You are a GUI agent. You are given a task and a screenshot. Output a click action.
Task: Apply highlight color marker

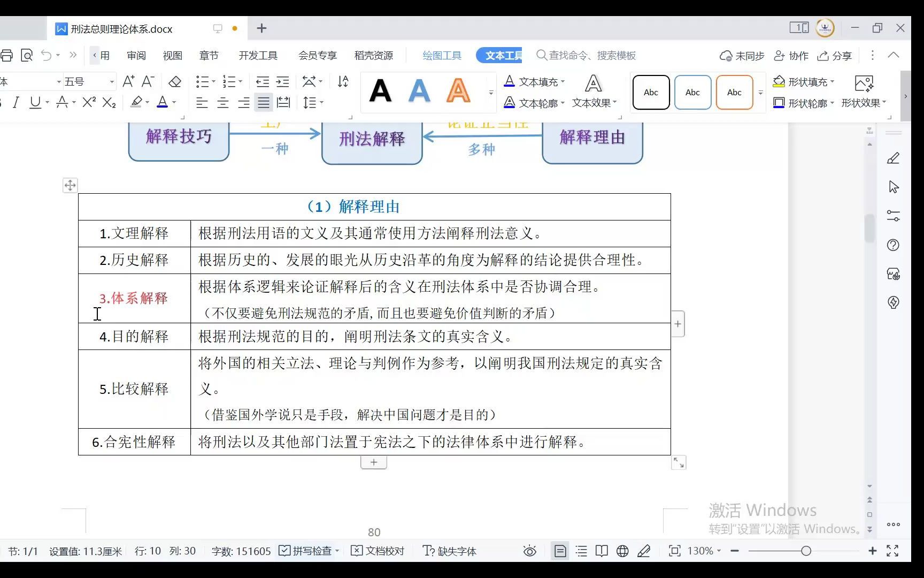[x=137, y=102]
